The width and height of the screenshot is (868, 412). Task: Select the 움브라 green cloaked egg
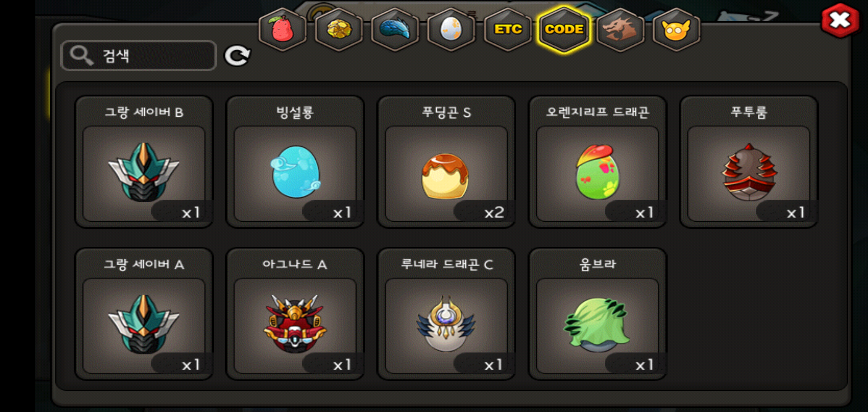coord(597,314)
